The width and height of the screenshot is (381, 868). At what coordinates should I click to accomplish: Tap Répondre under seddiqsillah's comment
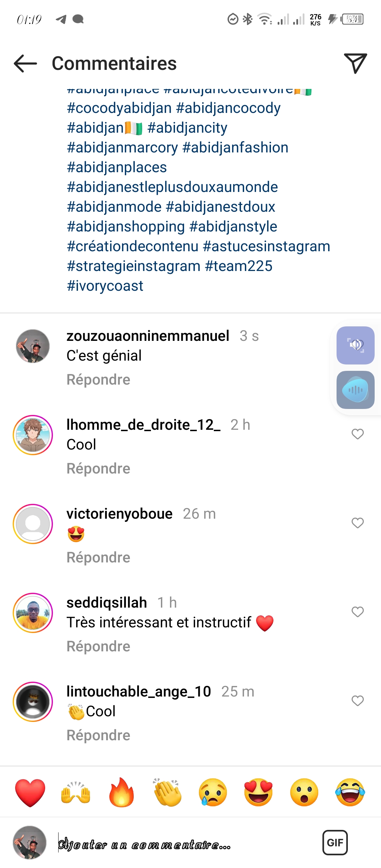click(x=98, y=646)
